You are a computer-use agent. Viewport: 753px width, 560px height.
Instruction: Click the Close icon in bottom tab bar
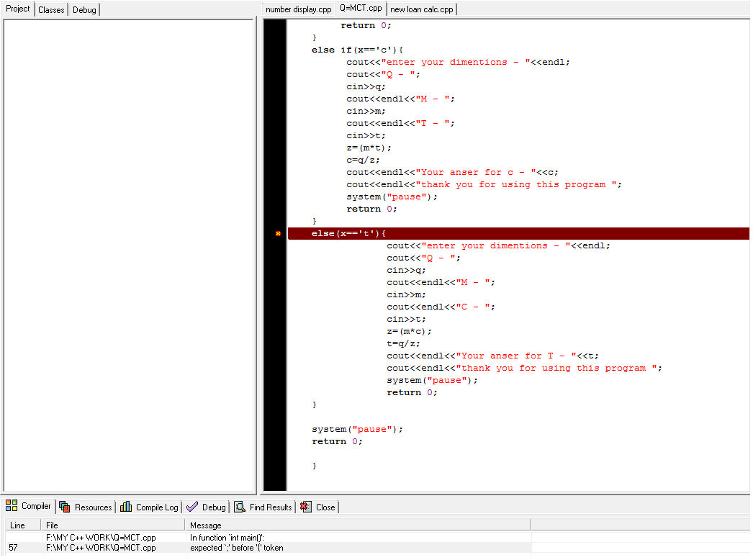click(306, 507)
